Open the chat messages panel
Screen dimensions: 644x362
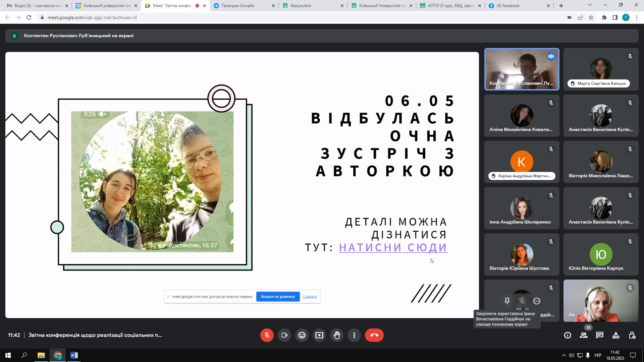(600, 335)
